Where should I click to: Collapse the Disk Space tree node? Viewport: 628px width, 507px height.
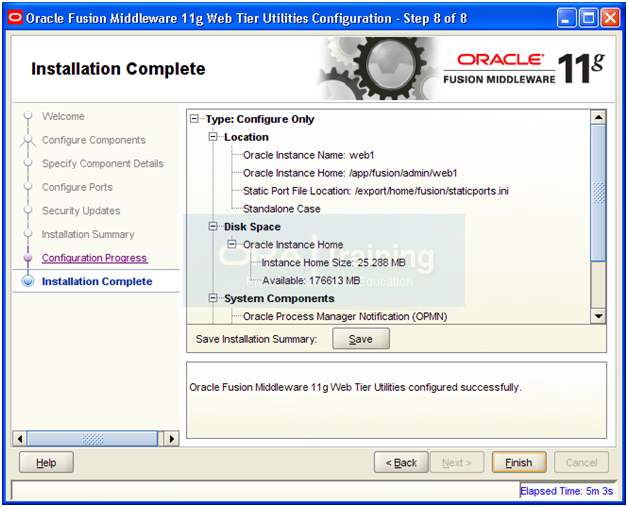click(213, 227)
